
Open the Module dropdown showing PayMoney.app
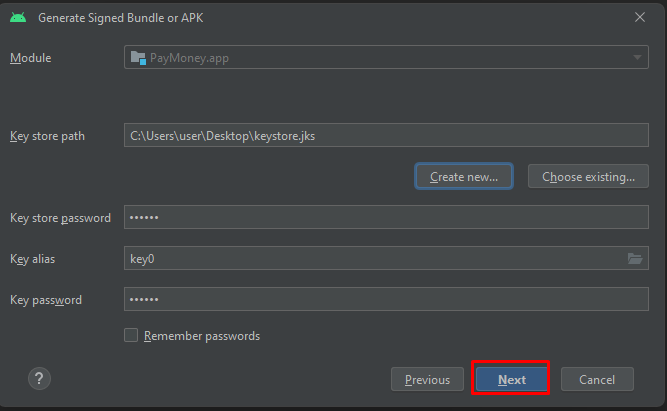[386, 58]
